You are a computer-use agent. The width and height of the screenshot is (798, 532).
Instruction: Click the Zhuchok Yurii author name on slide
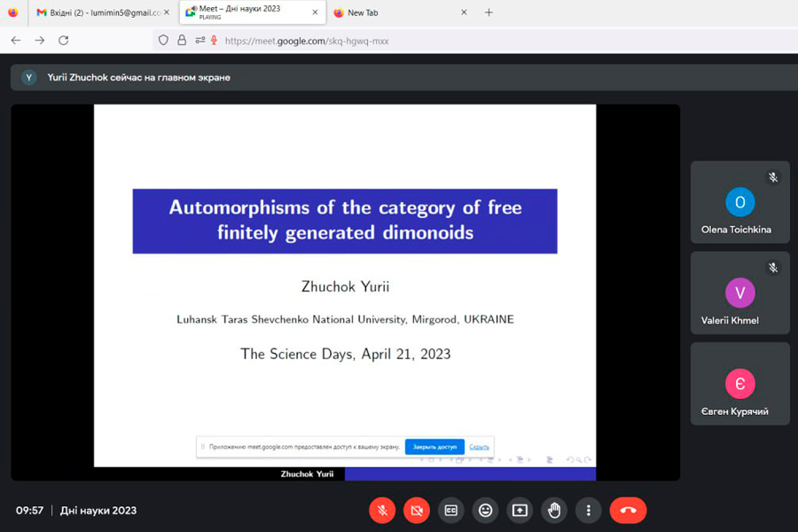pos(345,286)
